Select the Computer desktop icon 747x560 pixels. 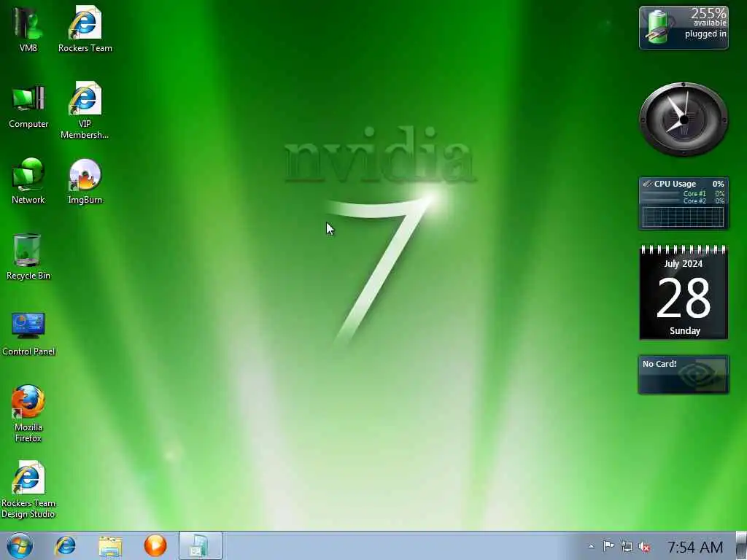click(x=28, y=106)
